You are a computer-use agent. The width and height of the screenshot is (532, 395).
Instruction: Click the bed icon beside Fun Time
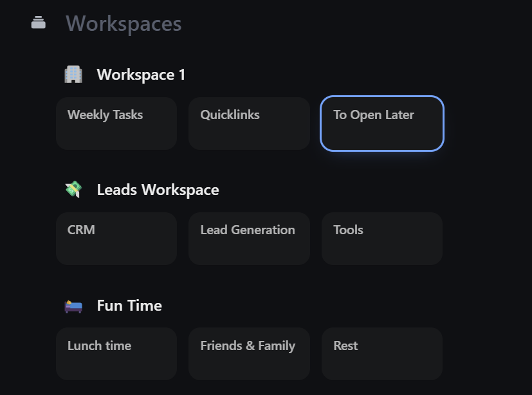73,306
